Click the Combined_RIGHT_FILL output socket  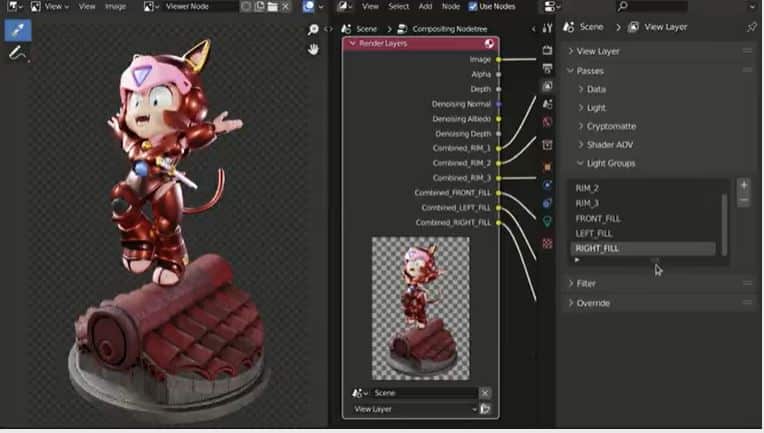[x=498, y=223]
